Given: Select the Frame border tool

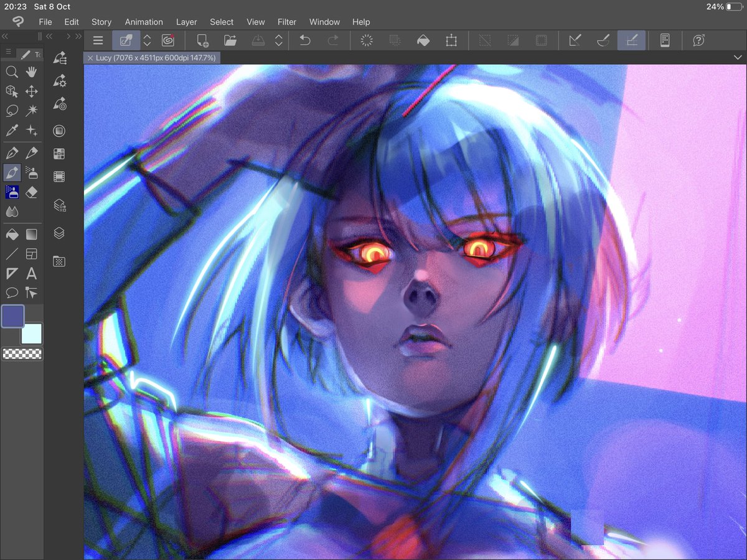Looking at the screenshot, I should pyautogui.click(x=31, y=254).
